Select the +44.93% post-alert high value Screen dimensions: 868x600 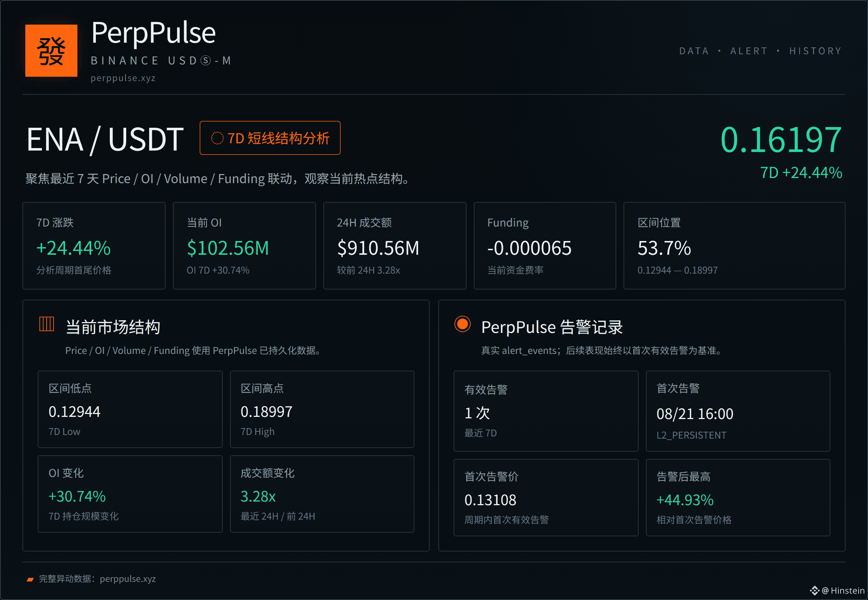[x=685, y=500]
